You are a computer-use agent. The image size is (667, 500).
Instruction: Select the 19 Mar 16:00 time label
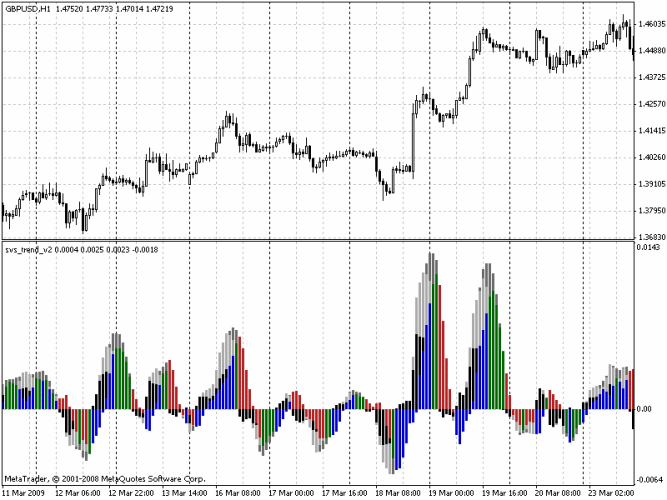click(x=503, y=493)
